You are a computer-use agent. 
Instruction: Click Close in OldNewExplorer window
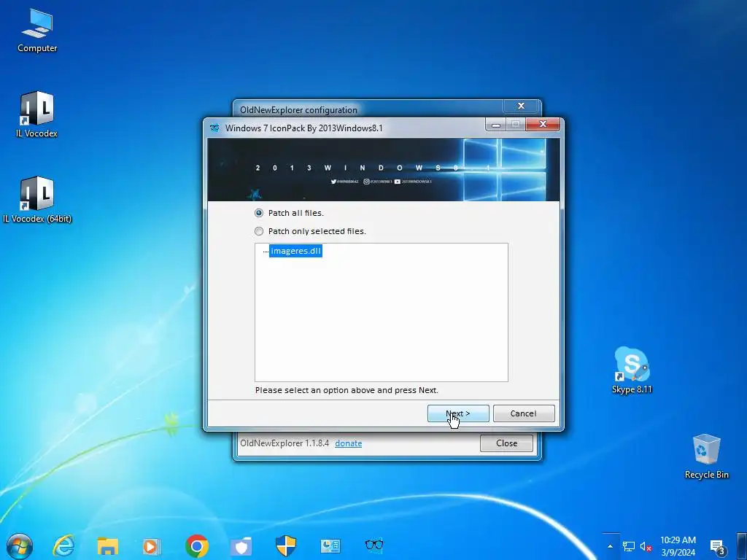[506, 443]
